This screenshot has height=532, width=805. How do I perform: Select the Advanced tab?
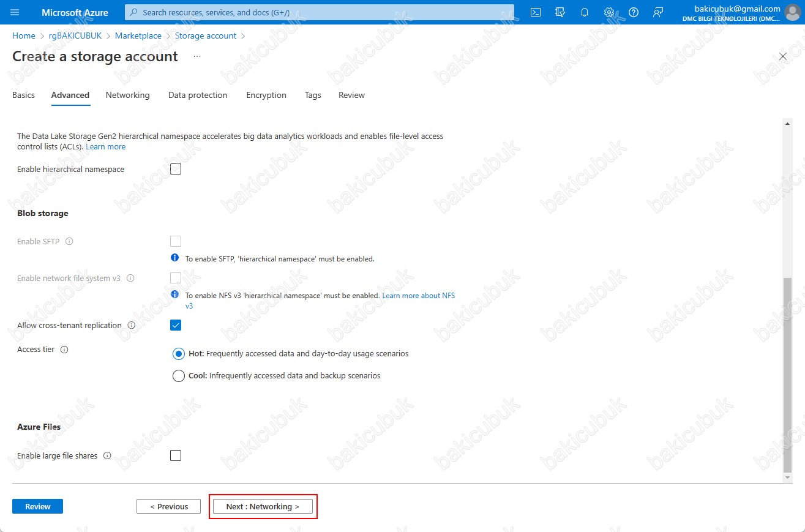(70, 96)
